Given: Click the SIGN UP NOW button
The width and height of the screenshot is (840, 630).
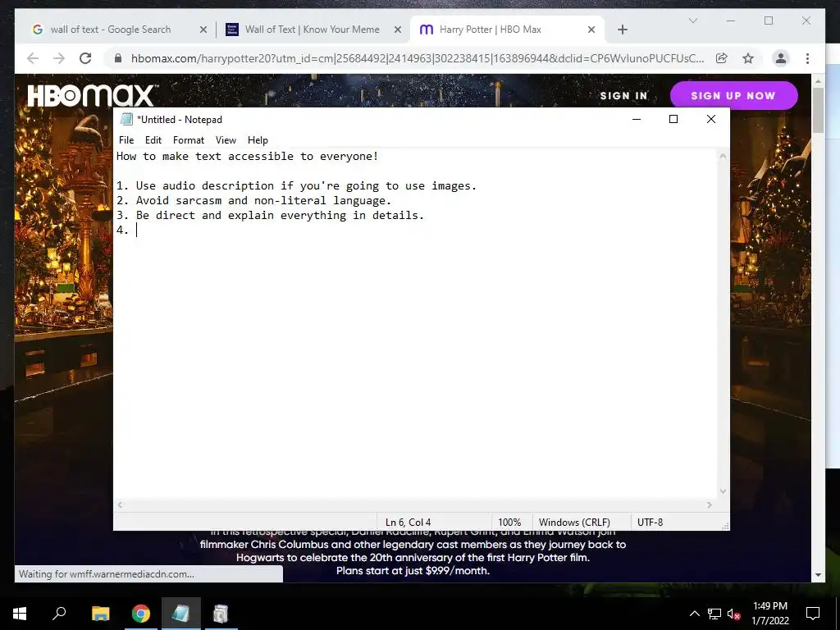Looking at the screenshot, I should (733, 95).
